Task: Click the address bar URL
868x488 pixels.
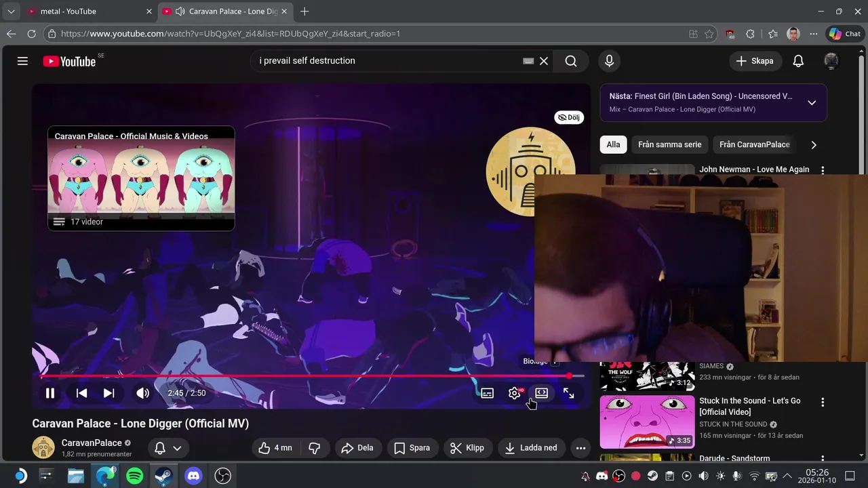Action: tap(231, 34)
